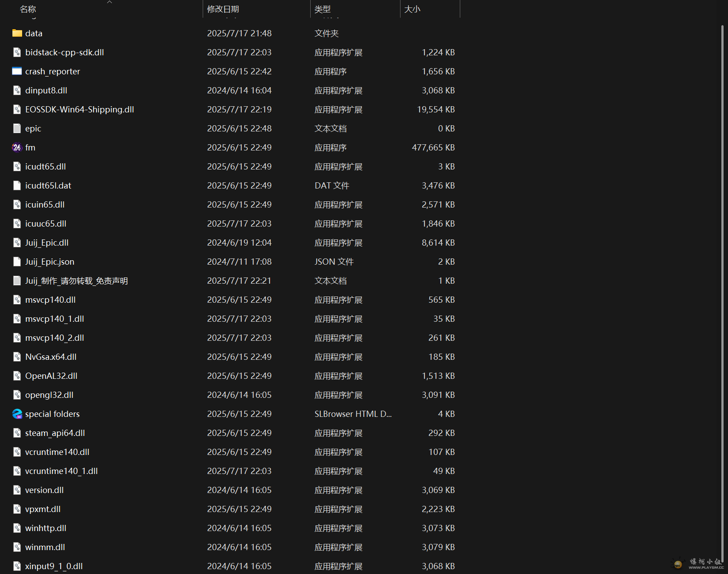Click the 2025/7/17 22:19 date cell

(x=239, y=109)
